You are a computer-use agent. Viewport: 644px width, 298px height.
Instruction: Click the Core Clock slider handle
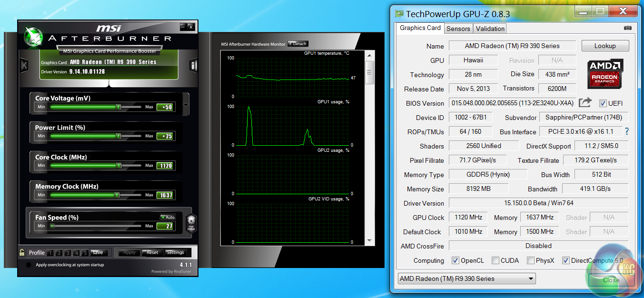[118, 166]
